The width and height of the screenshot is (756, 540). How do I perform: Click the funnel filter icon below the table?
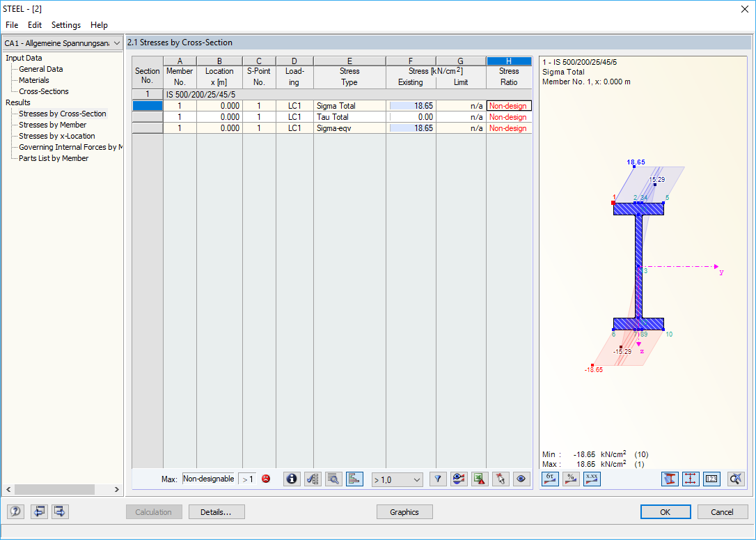click(438, 479)
